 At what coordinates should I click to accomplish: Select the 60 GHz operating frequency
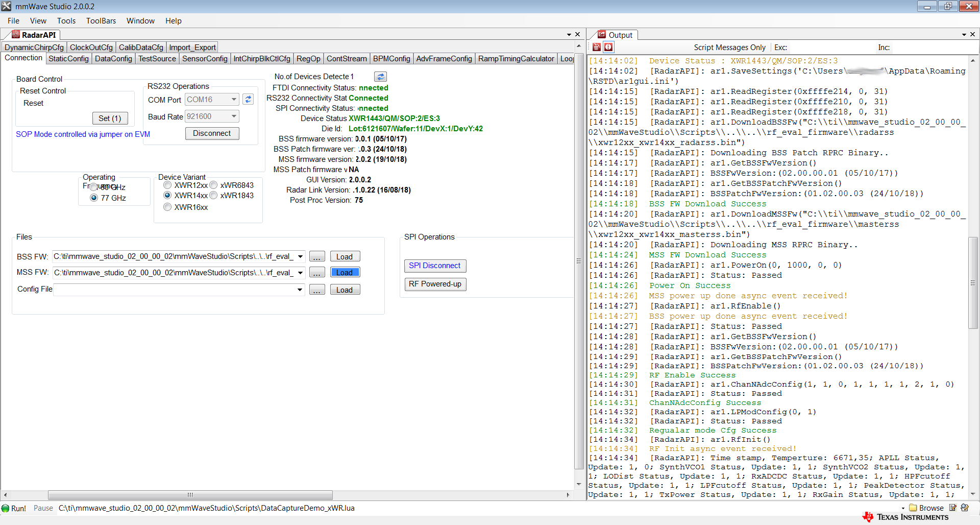pos(94,187)
